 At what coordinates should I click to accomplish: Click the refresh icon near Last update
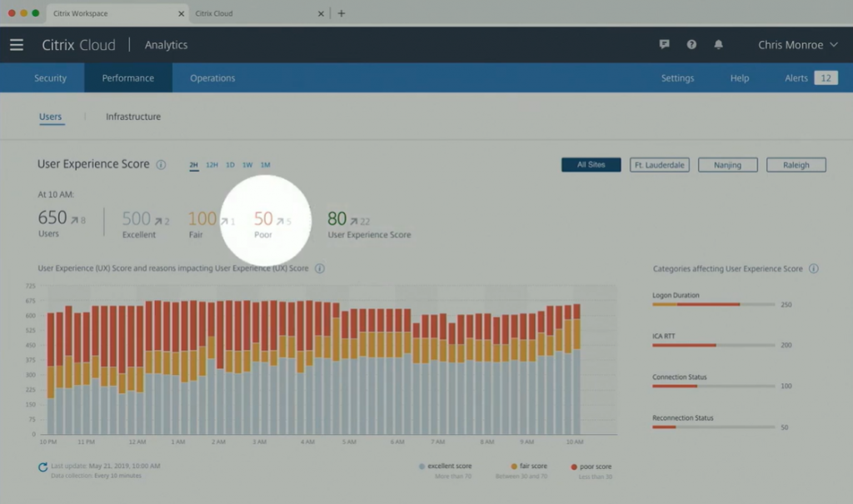(42, 467)
